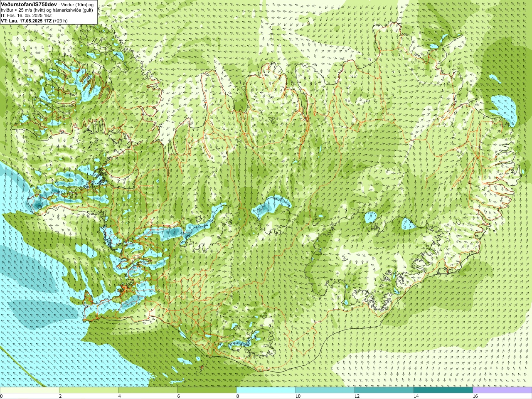Click the legend label "16"
Image resolution: width=532 pixels, height=399 pixels.
pyautogui.click(x=475, y=396)
